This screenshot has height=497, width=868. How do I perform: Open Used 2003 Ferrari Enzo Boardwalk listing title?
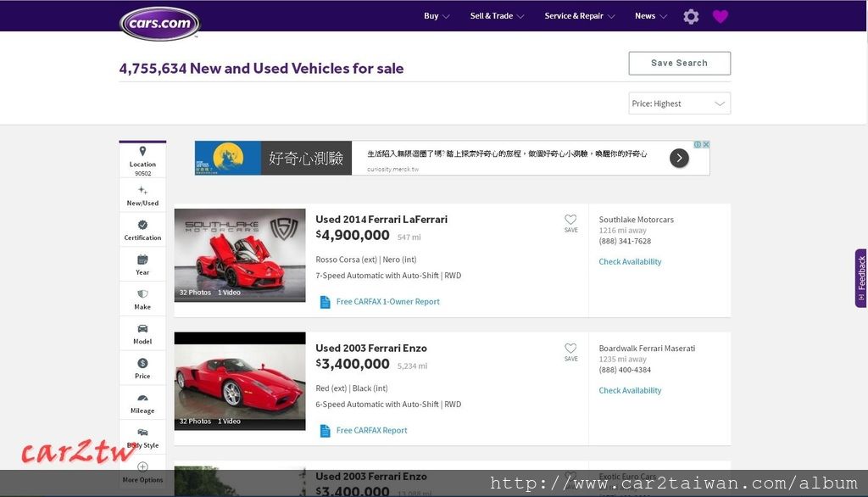click(x=371, y=349)
